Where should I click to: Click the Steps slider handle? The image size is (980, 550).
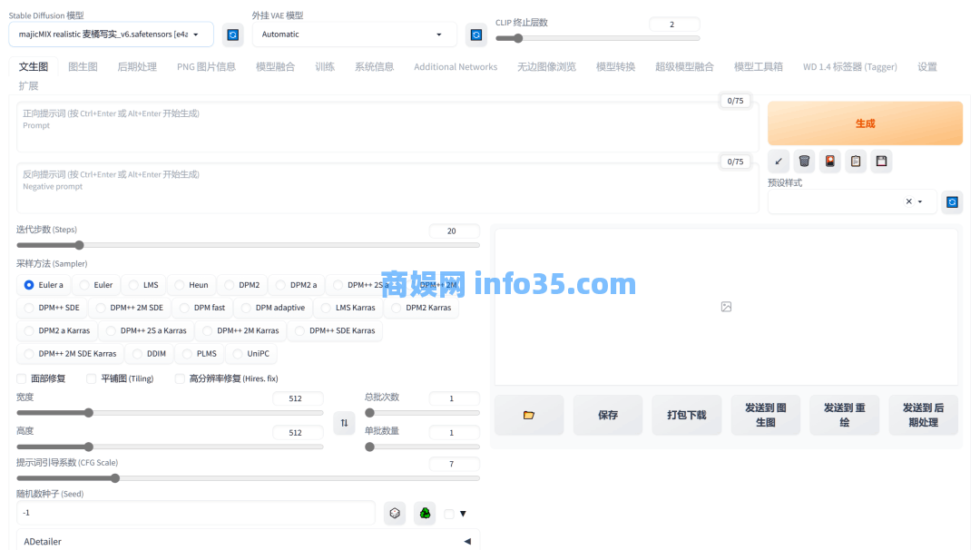click(79, 246)
